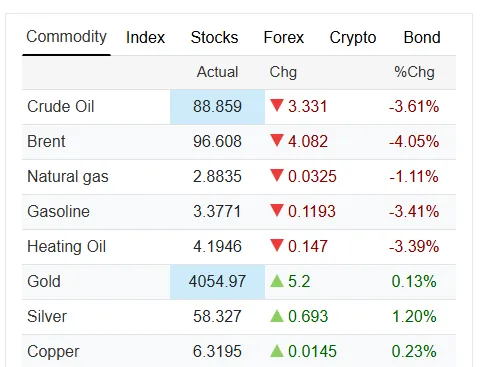Open the Natural gas commodity link
This screenshot has width=481, height=367.
point(68,177)
